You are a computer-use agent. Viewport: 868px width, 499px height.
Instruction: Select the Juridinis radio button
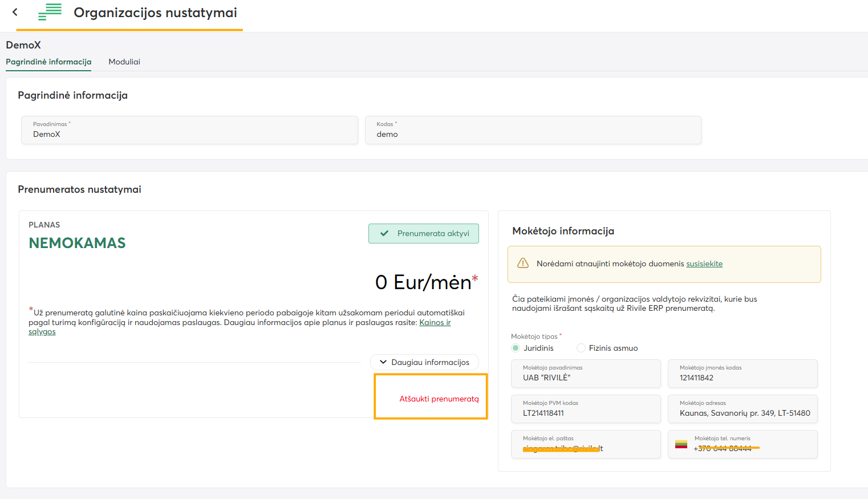tap(516, 348)
